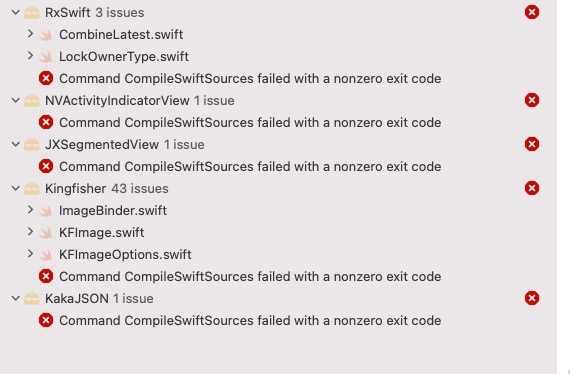Click red error badge on Kingfisher row
The width and height of the screenshot is (570, 374).
point(531,188)
